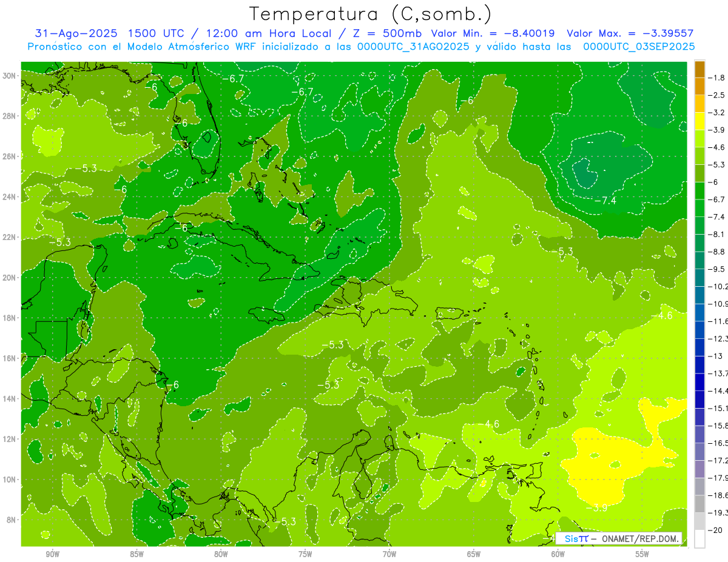The width and height of the screenshot is (728, 562).
Task: Click the "-3.2" label in the color legend
Action: click(x=717, y=113)
